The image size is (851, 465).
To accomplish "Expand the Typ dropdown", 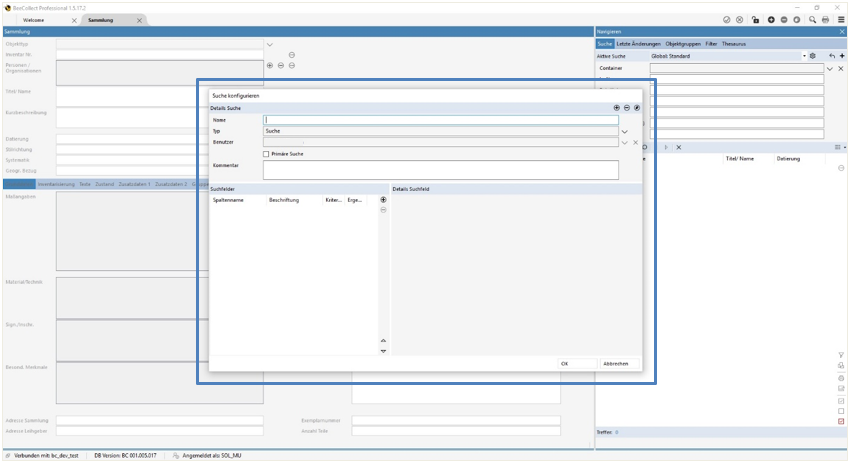I will [624, 131].
